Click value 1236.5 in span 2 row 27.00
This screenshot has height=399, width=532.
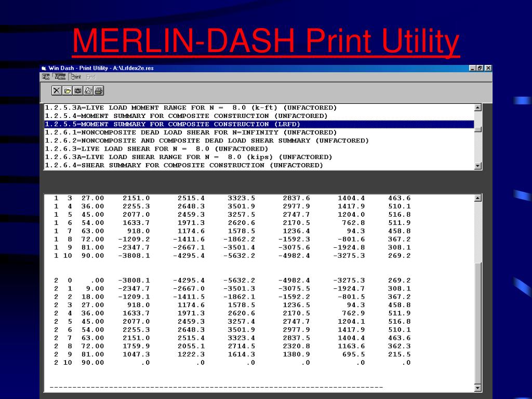click(x=296, y=305)
